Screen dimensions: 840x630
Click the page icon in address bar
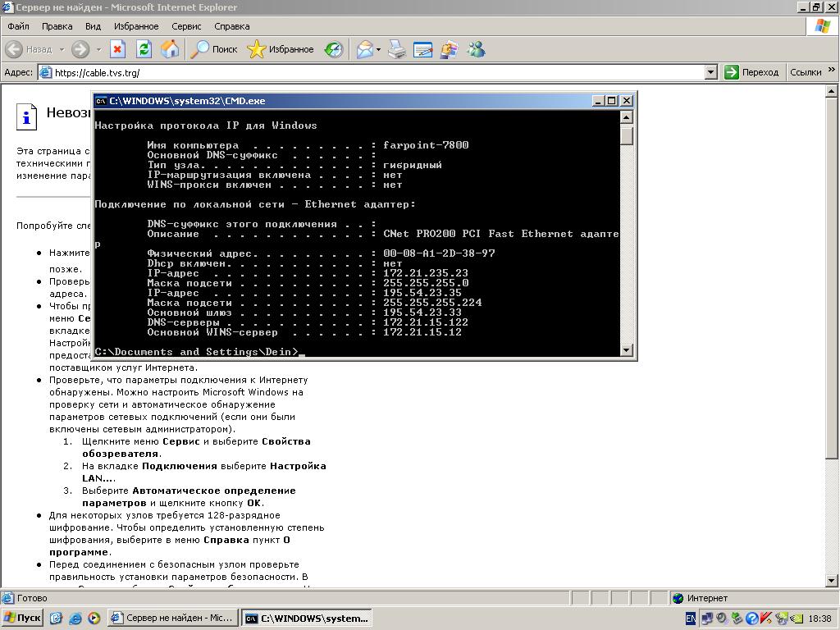[46, 72]
